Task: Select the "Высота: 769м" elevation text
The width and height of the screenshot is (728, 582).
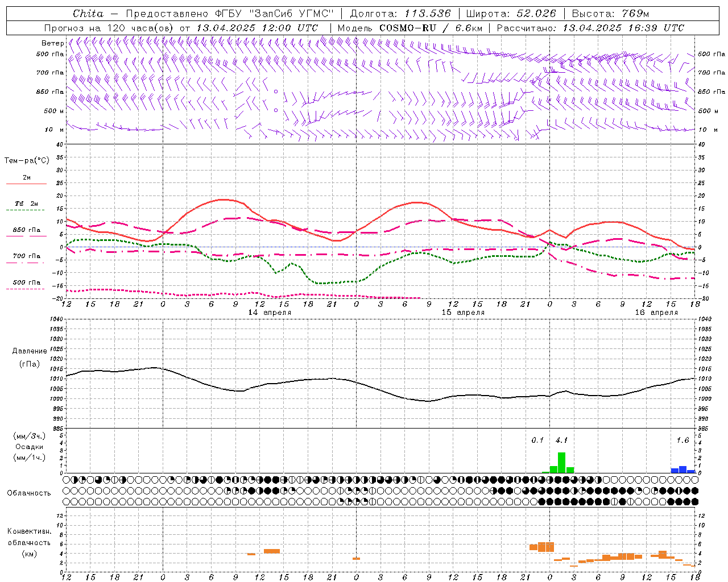Action: (610, 14)
